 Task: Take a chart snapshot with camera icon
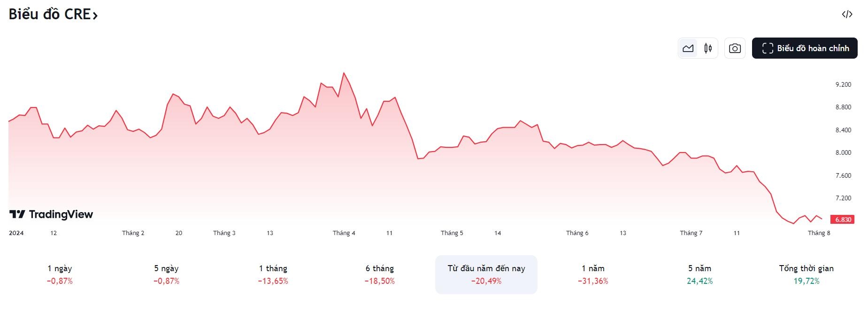click(x=735, y=48)
